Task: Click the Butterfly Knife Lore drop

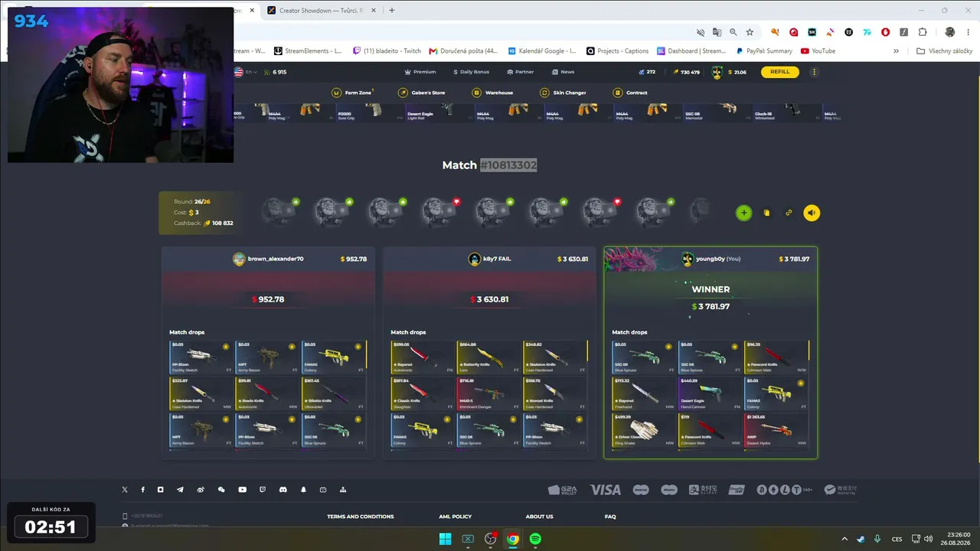Action: click(x=488, y=357)
